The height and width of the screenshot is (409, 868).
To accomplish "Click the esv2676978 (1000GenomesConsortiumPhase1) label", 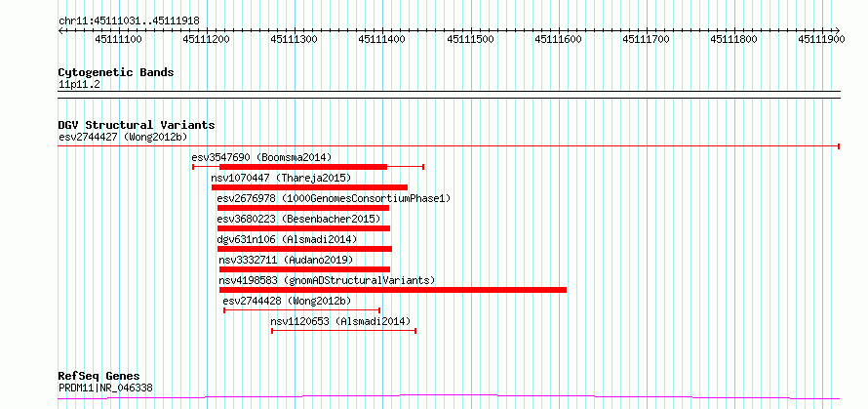I will click(x=334, y=198).
